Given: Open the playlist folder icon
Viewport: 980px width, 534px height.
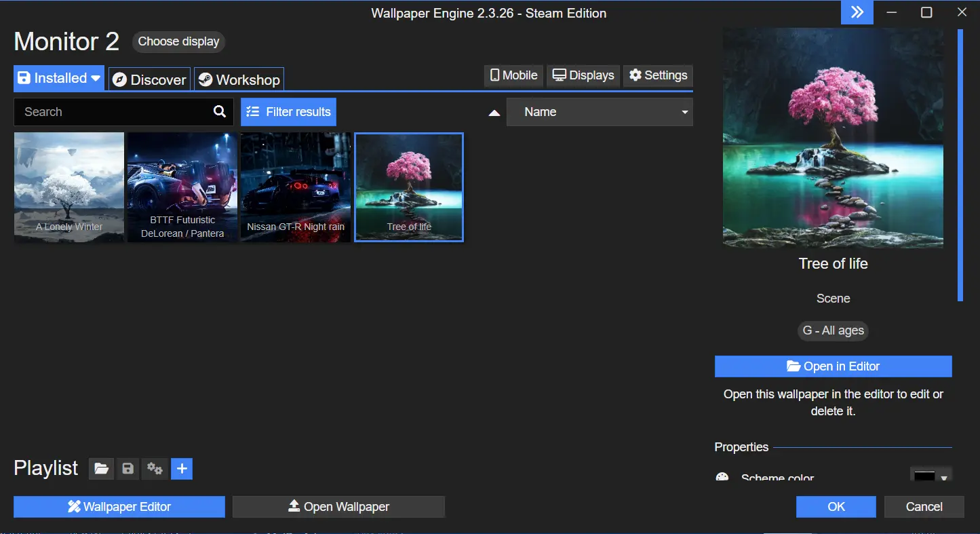Looking at the screenshot, I should (101, 469).
